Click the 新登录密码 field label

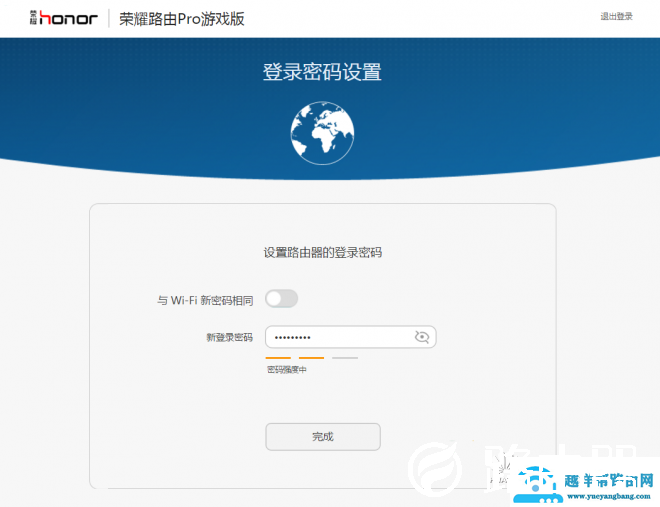pyautogui.click(x=229, y=337)
